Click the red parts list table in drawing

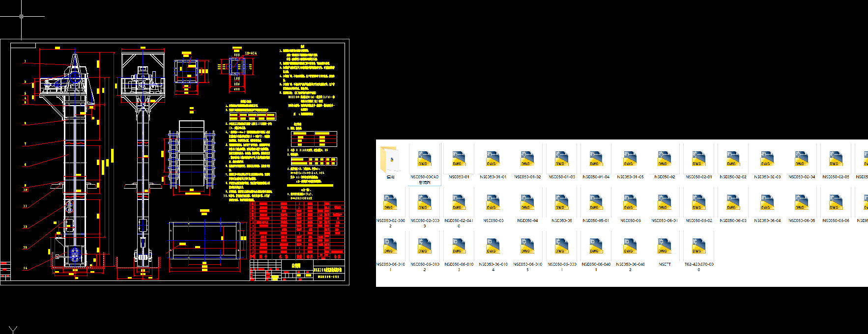pos(297,230)
